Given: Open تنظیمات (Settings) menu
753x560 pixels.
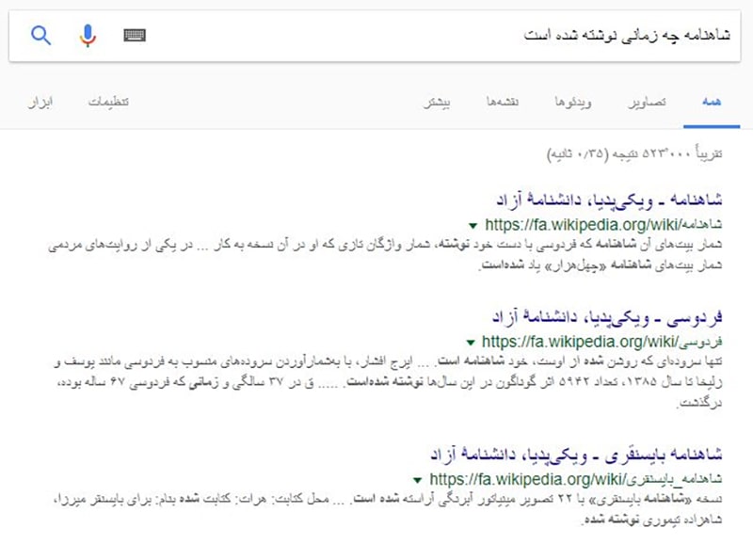Looking at the screenshot, I should [108, 102].
